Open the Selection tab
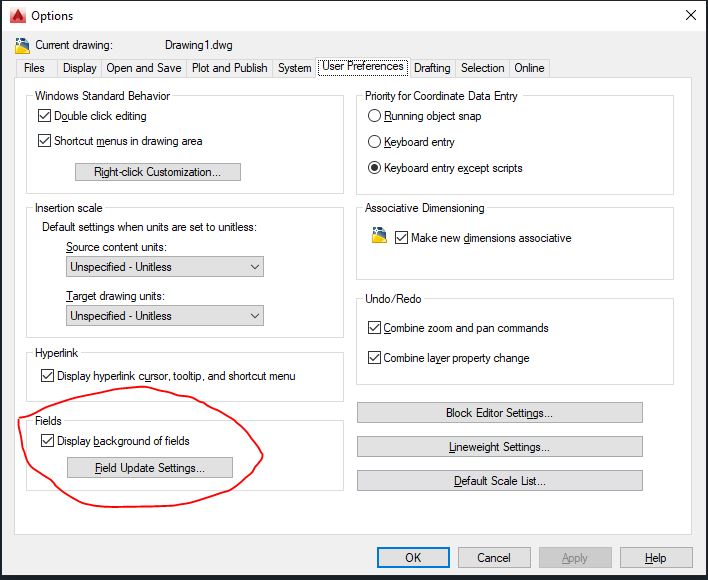This screenshot has height=580, width=708. [x=482, y=68]
